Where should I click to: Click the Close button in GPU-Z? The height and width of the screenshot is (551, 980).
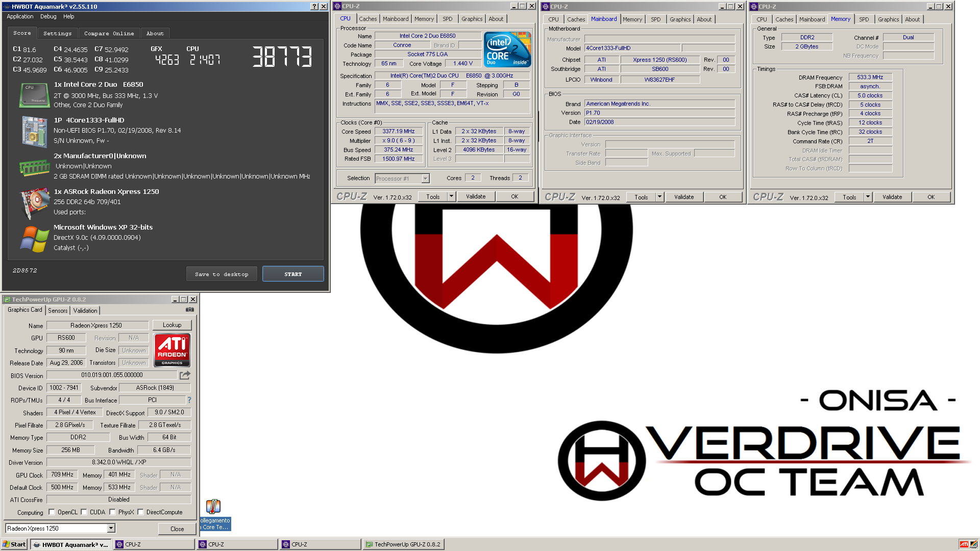177,529
